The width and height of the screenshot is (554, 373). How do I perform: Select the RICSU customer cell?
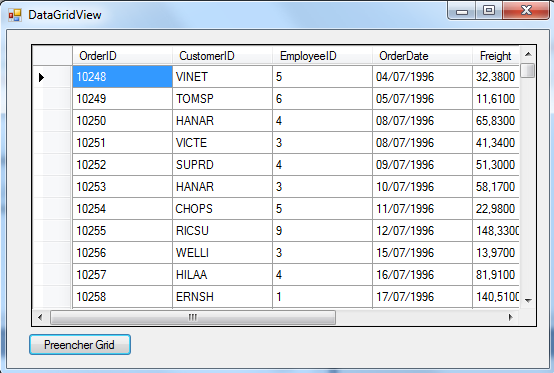[222, 231]
